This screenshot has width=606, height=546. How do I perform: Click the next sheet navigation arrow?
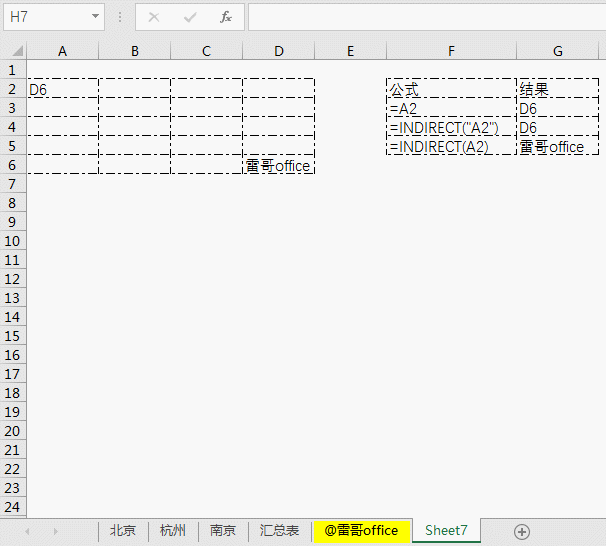click(56, 532)
